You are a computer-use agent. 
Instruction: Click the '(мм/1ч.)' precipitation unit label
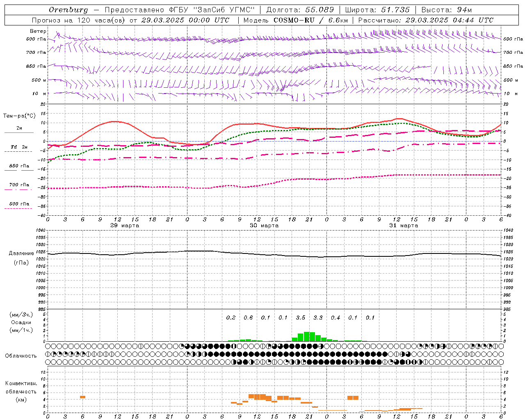point(21,330)
